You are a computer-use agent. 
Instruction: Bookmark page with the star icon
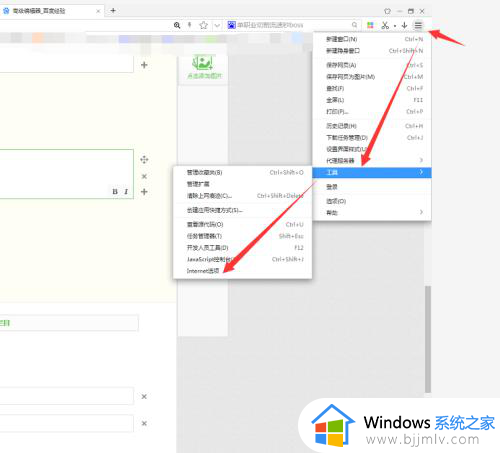coord(203,25)
